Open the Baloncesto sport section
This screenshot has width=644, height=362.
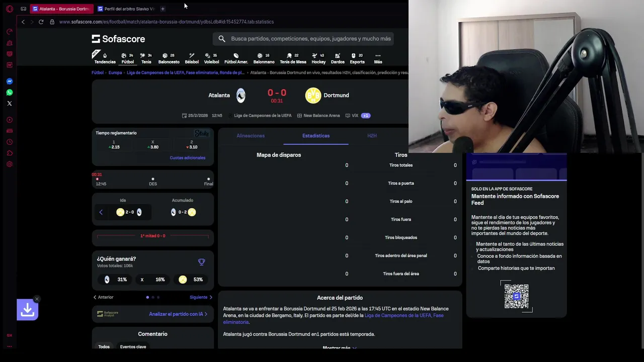coord(169,58)
